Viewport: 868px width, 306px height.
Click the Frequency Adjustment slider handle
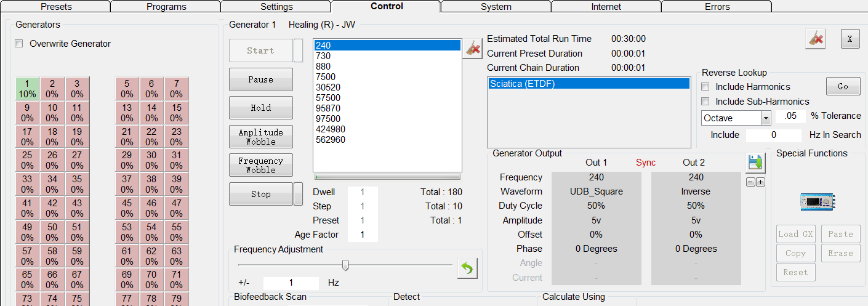coord(345,265)
